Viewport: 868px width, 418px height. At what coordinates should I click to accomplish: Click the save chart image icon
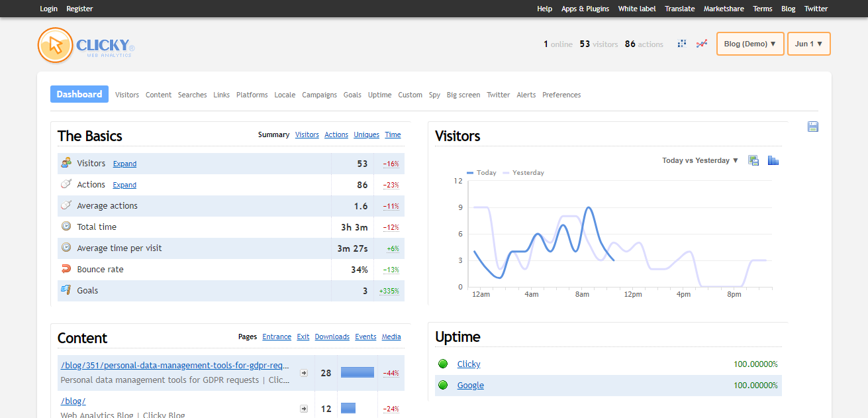753,160
